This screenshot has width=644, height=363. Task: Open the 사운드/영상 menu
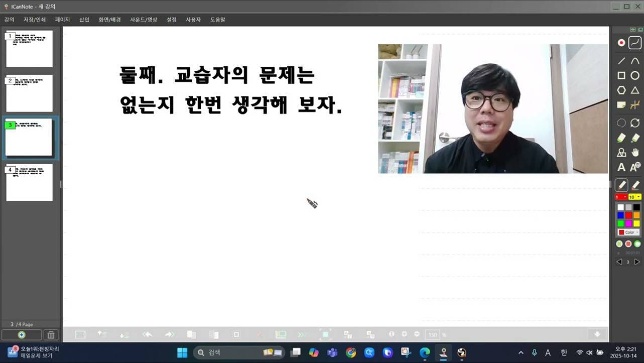[144, 20]
